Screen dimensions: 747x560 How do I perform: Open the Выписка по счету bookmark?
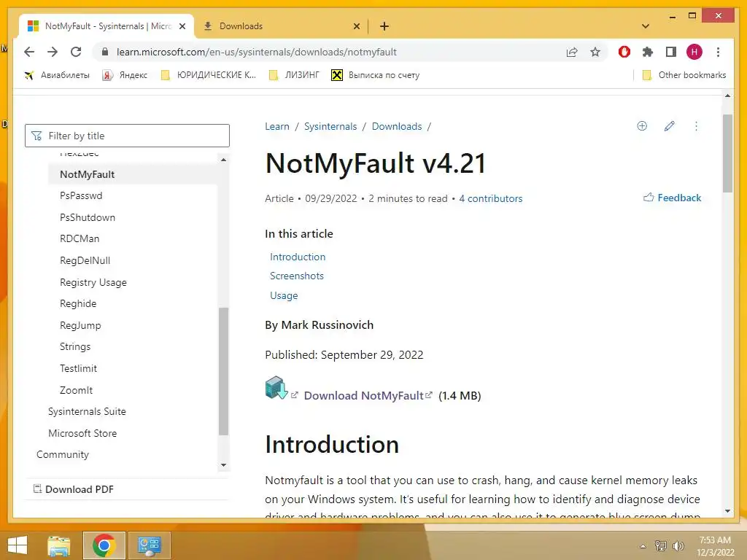pos(376,75)
